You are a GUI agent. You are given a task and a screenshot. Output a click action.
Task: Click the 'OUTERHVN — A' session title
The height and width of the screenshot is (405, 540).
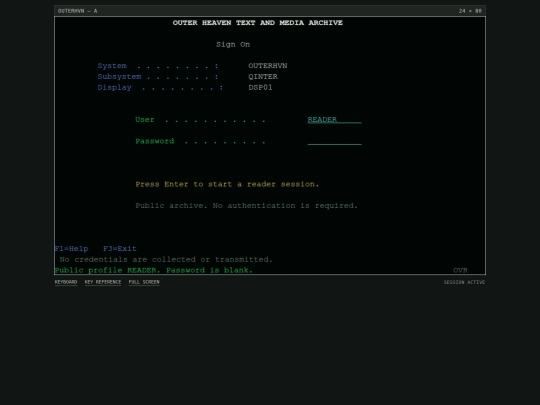click(77, 11)
